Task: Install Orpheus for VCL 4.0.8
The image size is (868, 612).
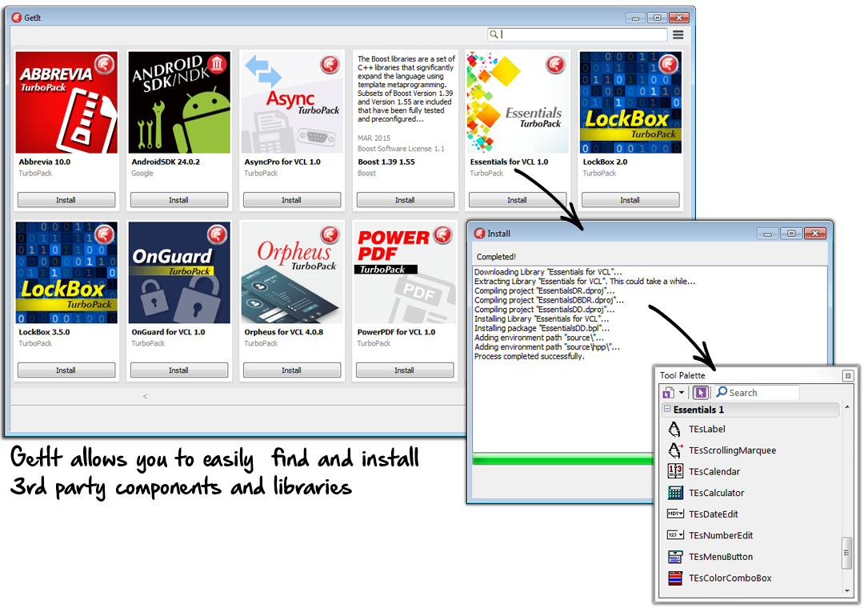Action: pos(292,370)
